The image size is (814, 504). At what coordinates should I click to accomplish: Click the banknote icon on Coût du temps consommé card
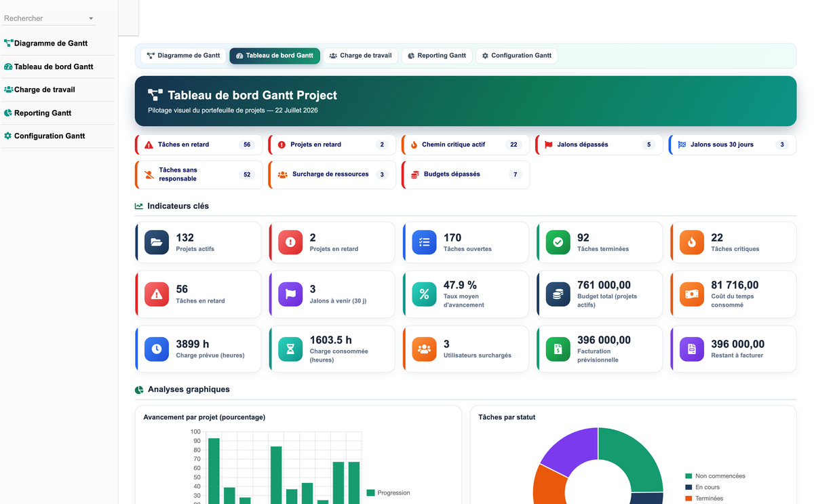tap(692, 294)
